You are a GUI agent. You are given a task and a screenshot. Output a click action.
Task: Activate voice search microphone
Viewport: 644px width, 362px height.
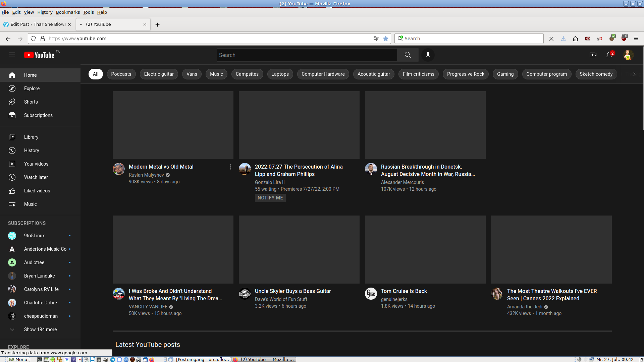[428, 55]
